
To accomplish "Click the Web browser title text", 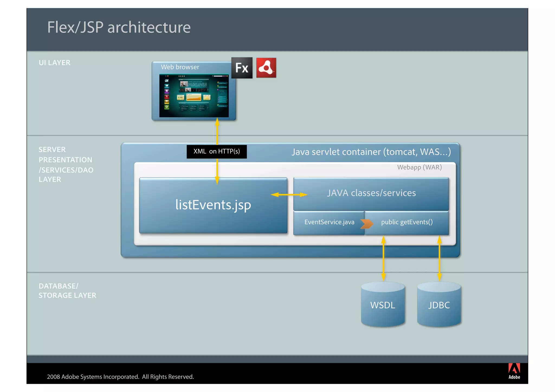I will tap(180, 67).
